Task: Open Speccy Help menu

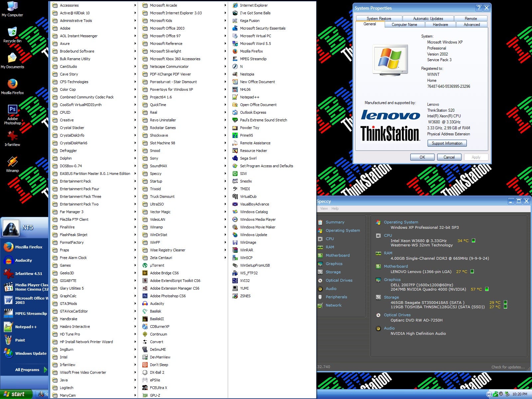Action: pyautogui.click(x=335, y=208)
